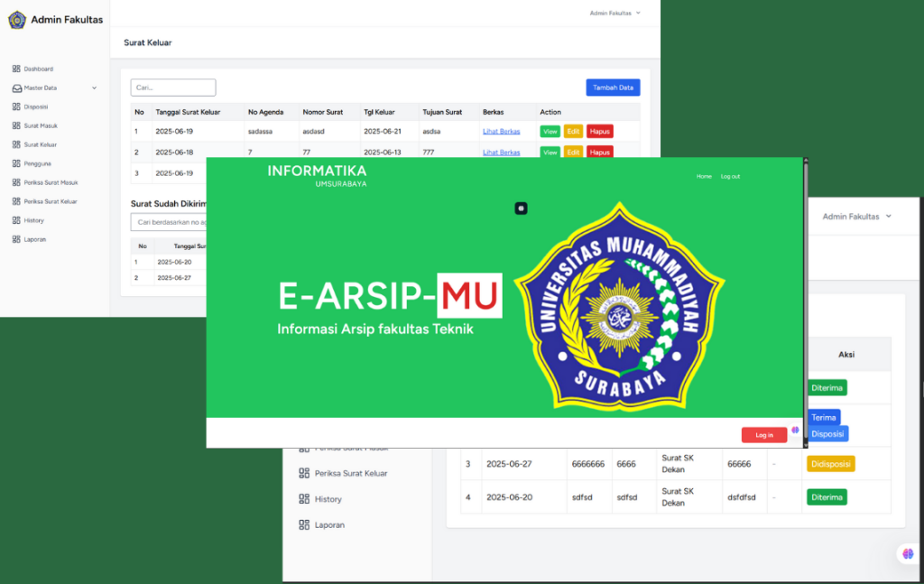
Task: Open Admin Fakultas dropdown in the Surat Keluar window header
Action: [614, 13]
